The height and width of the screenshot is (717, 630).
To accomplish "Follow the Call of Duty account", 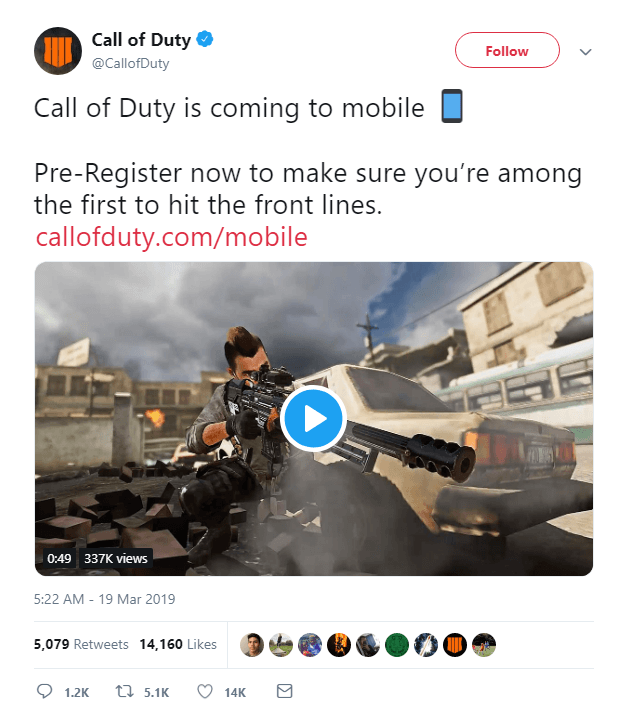I will point(507,50).
